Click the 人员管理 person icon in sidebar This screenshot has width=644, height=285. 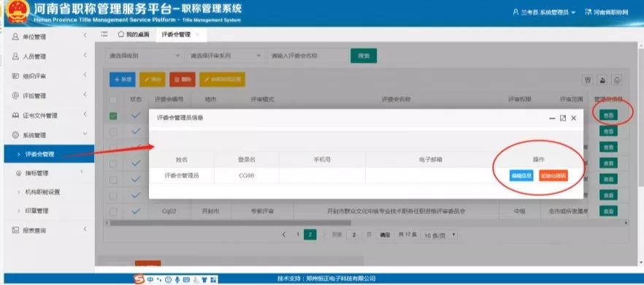pyautogui.click(x=15, y=56)
